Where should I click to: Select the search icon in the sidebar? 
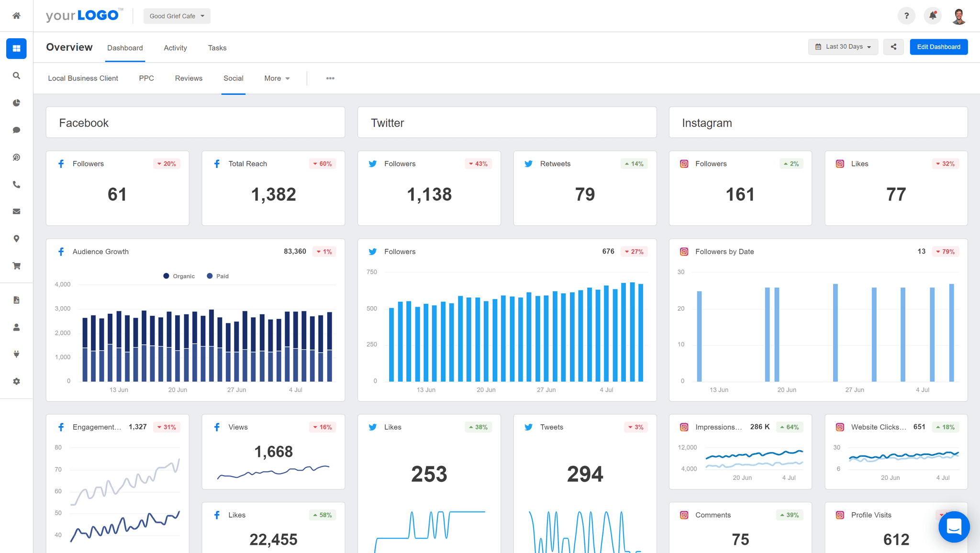point(16,75)
